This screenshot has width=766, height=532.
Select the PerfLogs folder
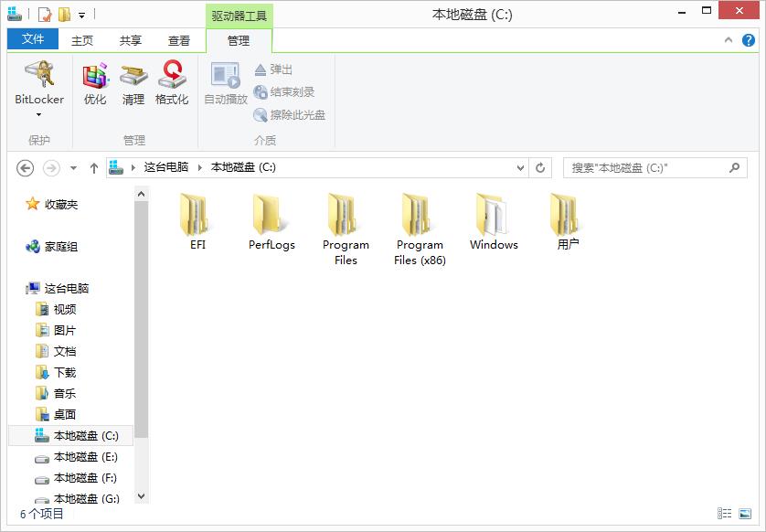[271, 221]
